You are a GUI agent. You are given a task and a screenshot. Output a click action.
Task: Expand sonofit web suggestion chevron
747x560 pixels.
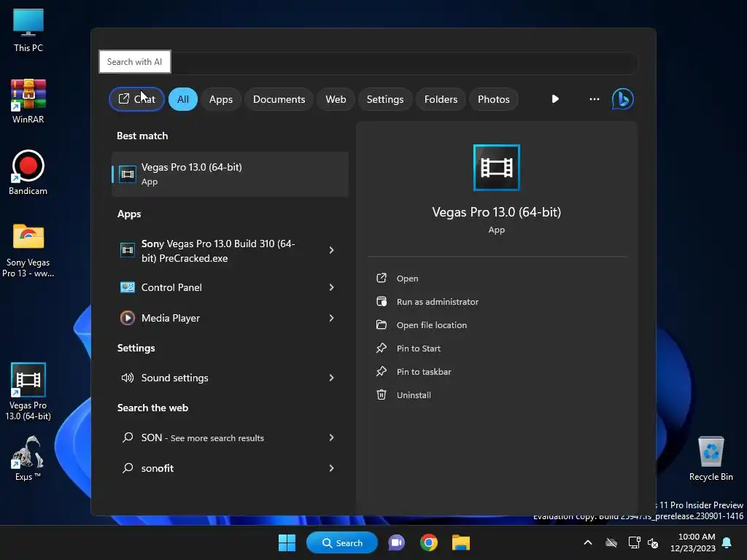pyautogui.click(x=332, y=468)
